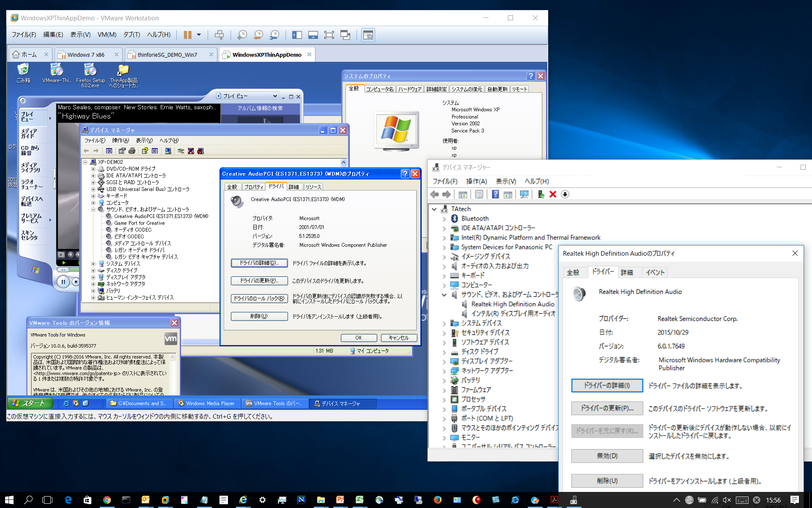Click the XP Device Manager print toolbar icon
Viewport: 812px width, 508px height.
pyautogui.click(x=132, y=151)
